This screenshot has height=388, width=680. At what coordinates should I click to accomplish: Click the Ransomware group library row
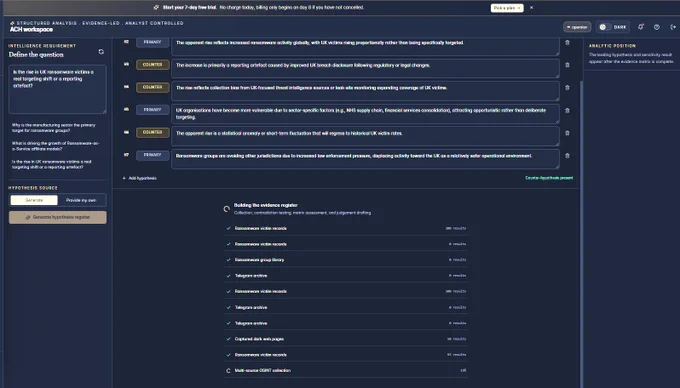click(346, 260)
